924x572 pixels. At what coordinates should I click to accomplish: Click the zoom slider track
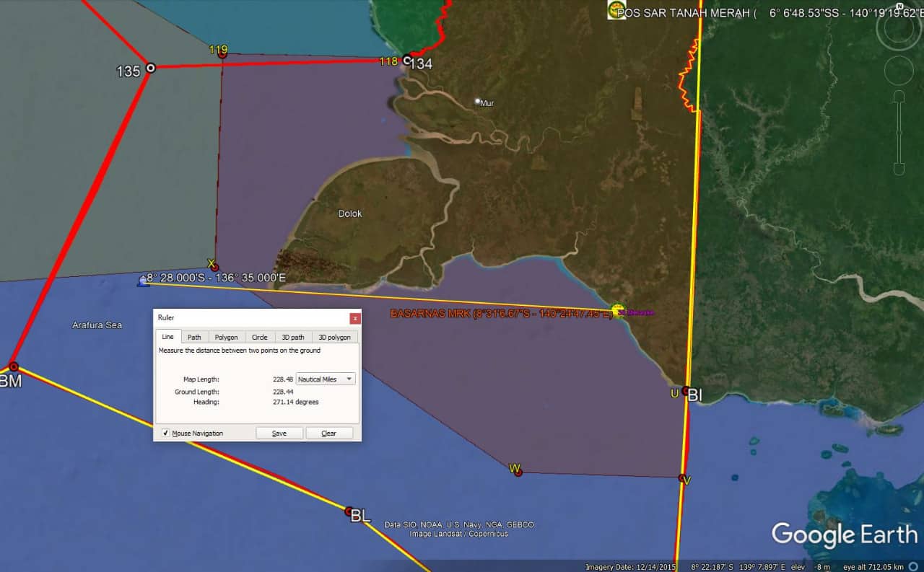click(899, 133)
